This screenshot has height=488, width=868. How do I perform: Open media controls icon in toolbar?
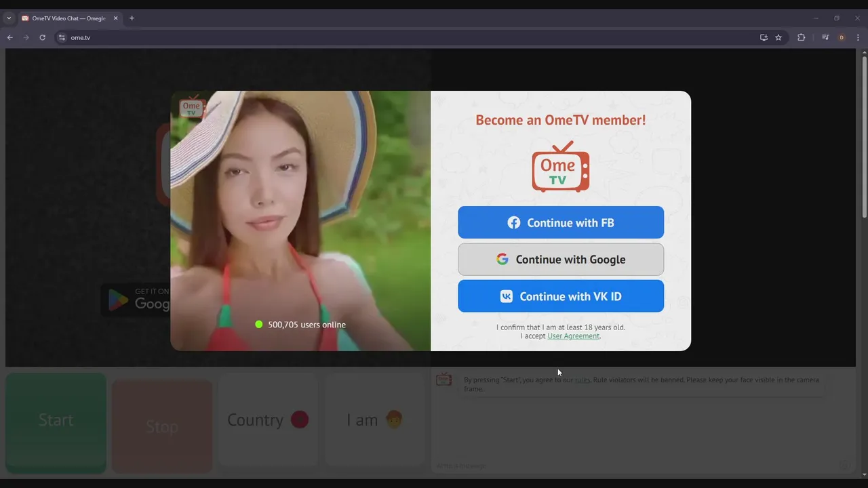[x=825, y=37]
